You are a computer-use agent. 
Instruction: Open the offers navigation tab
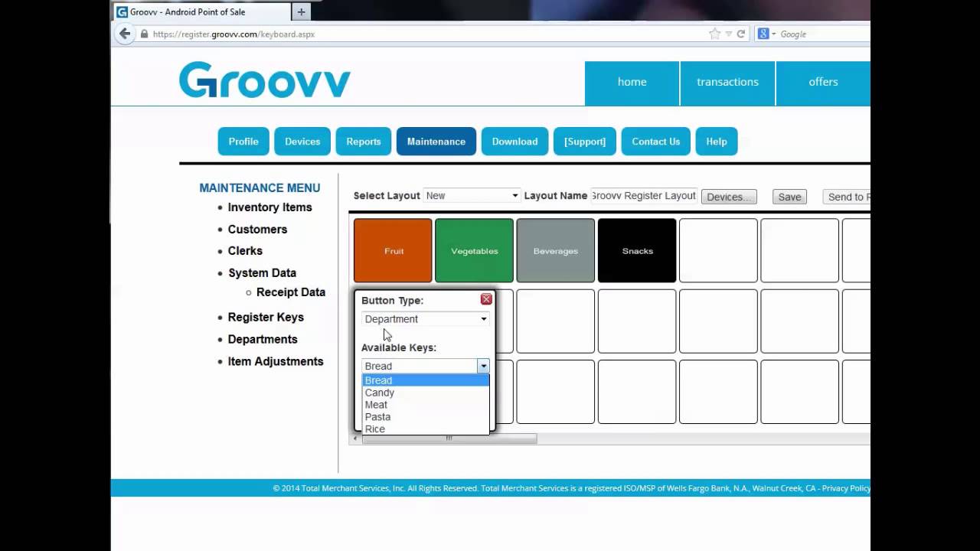(x=823, y=83)
